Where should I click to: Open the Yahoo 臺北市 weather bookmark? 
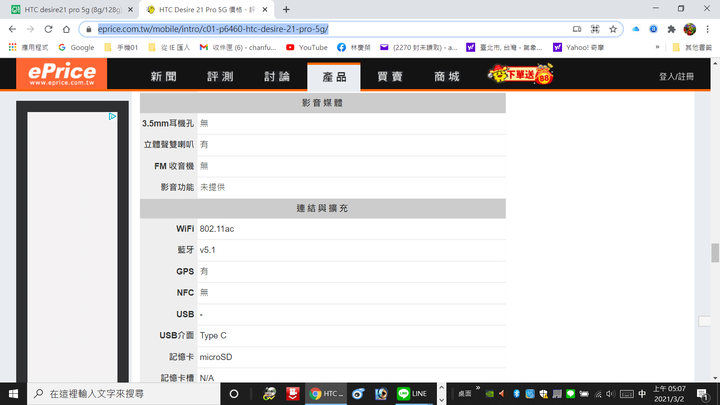pyautogui.click(x=504, y=47)
